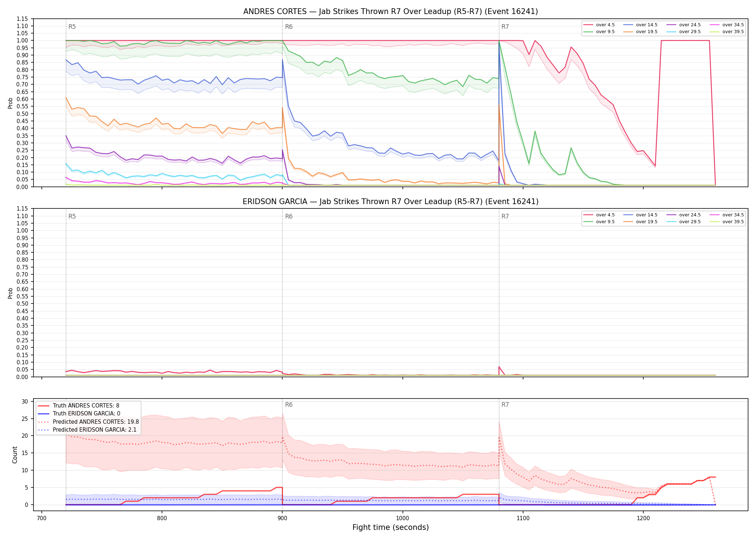Click the 'Count' y-axis label
This screenshot has width=756, height=540.
point(15,455)
